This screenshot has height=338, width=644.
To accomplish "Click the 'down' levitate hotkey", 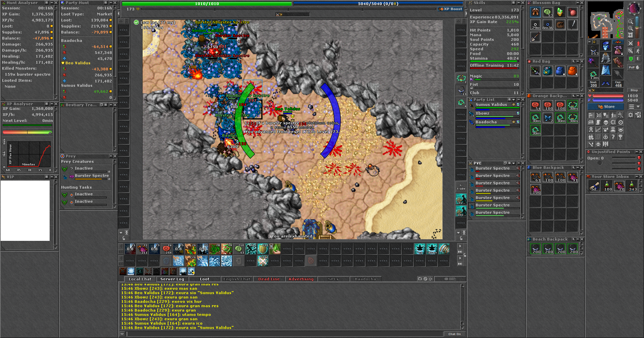I will coord(432,249).
